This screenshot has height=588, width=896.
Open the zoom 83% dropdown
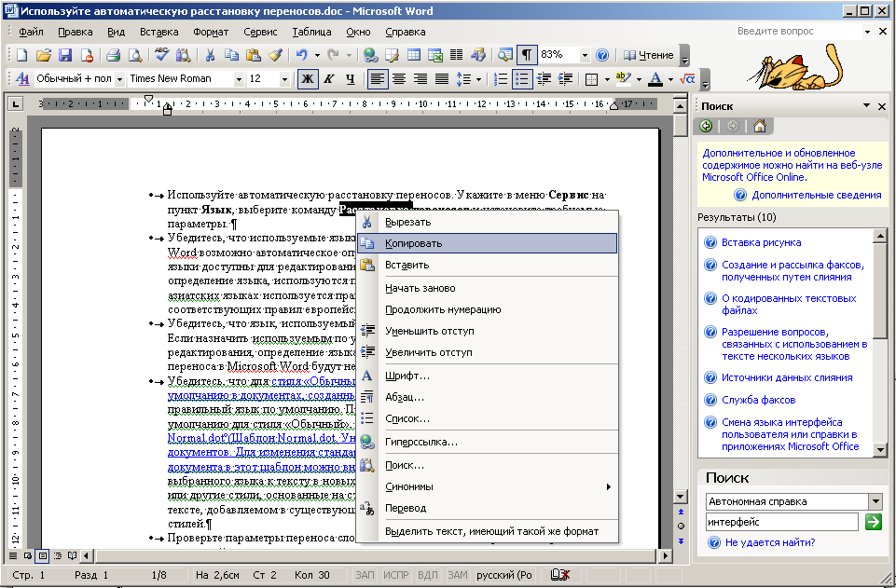click(585, 55)
